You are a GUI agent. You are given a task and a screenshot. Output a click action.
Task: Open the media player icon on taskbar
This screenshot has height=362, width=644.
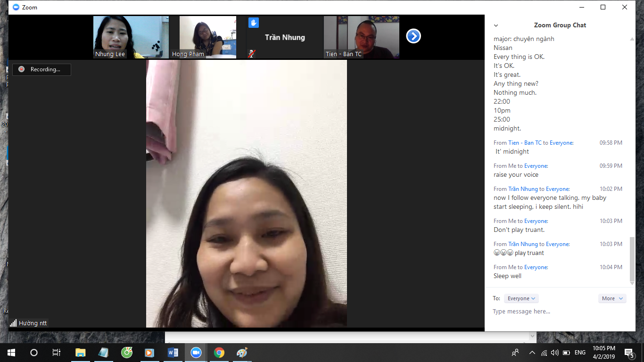point(149,353)
